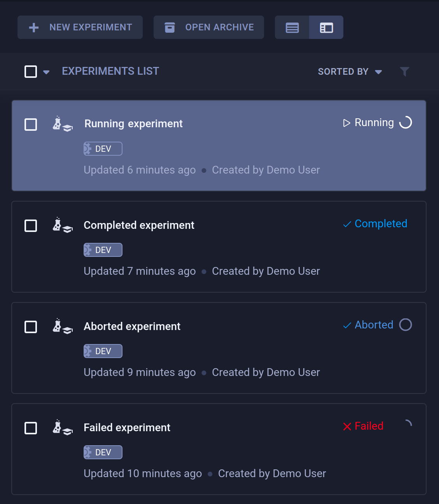Click the spinner icon next to Running status
Screen dimensions: 439x504
[406, 122]
